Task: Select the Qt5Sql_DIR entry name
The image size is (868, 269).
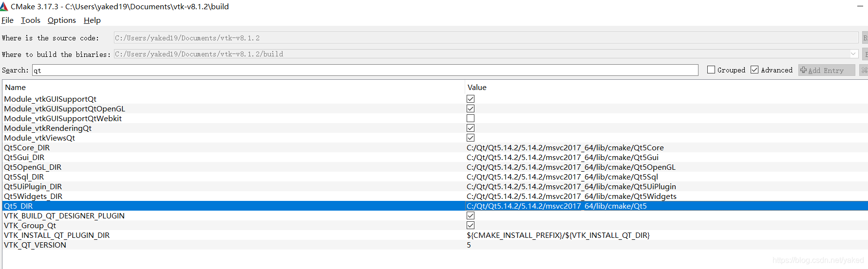Action: pyautogui.click(x=24, y=177)
